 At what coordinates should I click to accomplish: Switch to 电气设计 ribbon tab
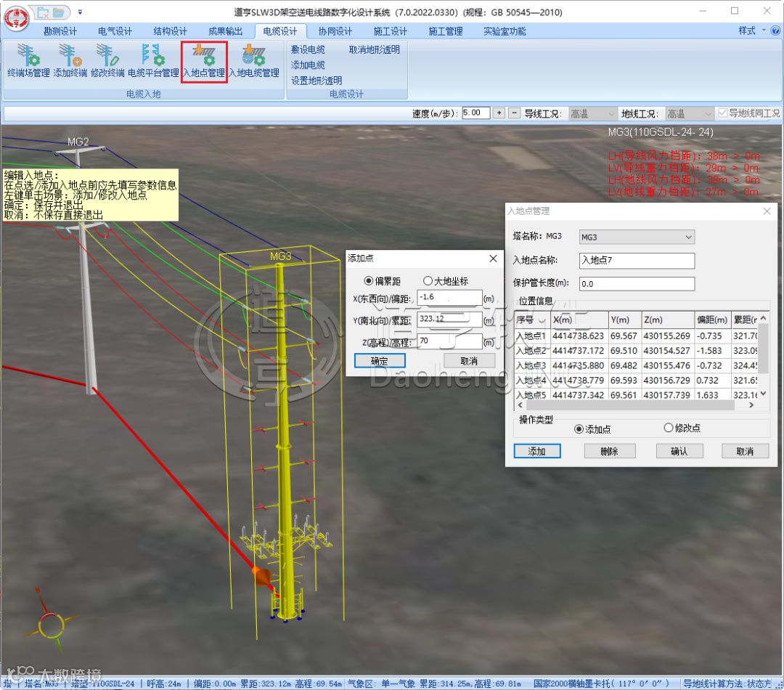coord(115,31)
